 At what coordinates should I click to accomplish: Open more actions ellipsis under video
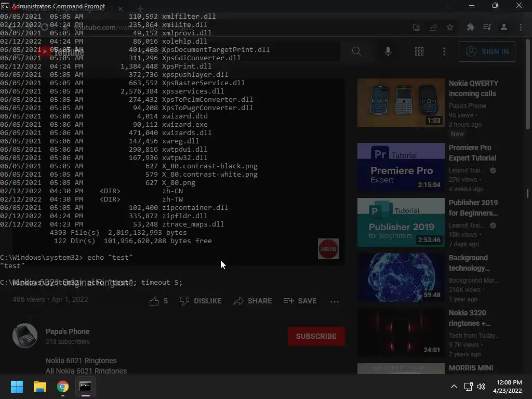[x=335, y=301]
